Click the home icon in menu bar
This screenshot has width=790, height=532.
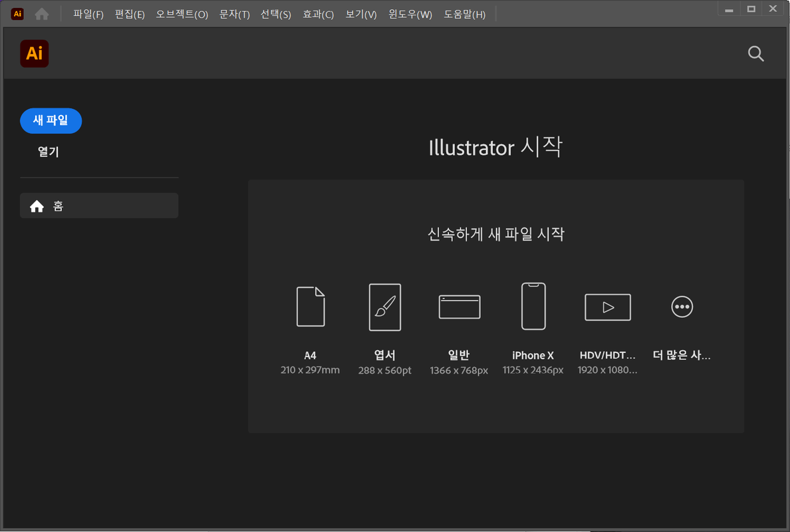pyautogui.click(x=42, y=14)
